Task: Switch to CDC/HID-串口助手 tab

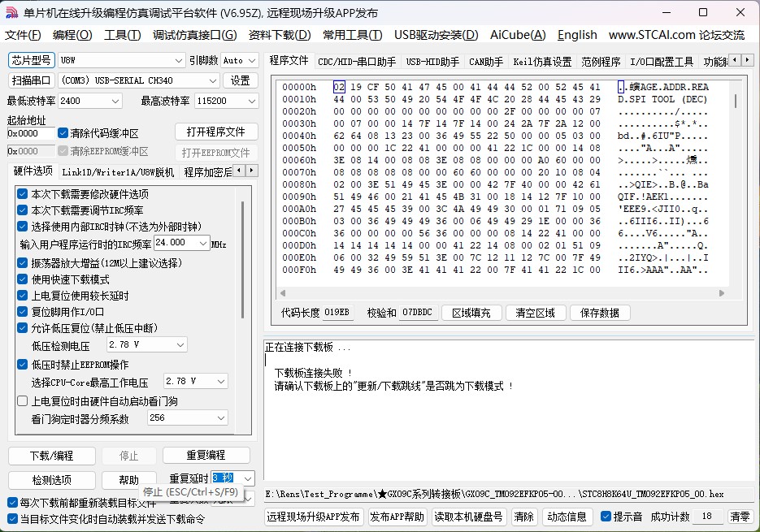Action: (357, 62)
